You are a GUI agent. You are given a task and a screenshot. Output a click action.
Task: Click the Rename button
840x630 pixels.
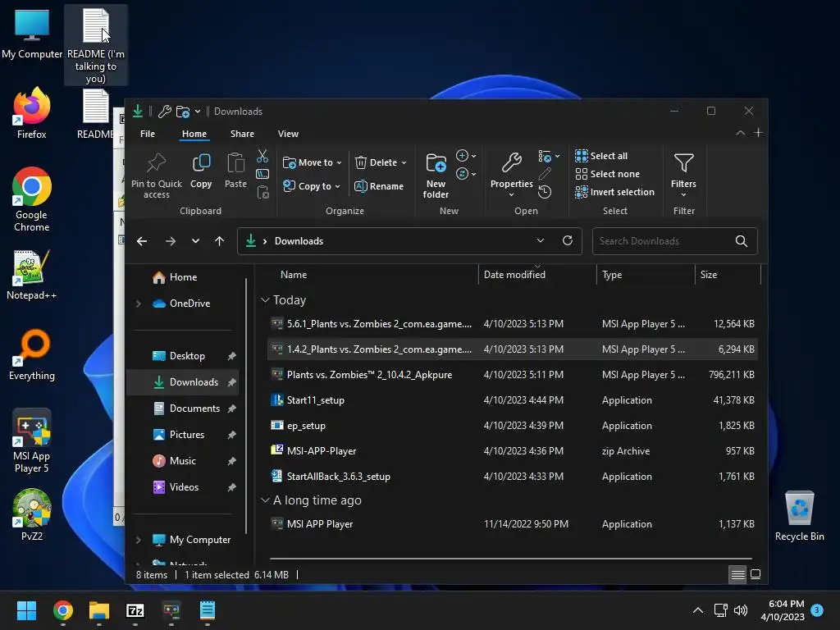coord(379,186)
